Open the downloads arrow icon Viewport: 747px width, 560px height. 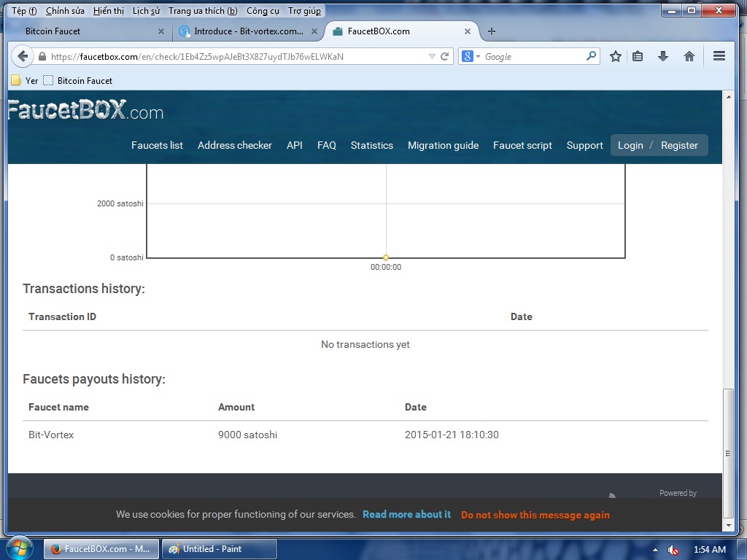[662, 56]
